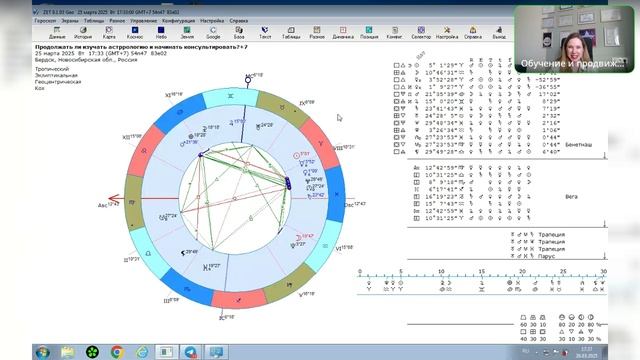The image size is (640, 360).
Task: Click the Dsc label on chart
Action: pos(355,204)
